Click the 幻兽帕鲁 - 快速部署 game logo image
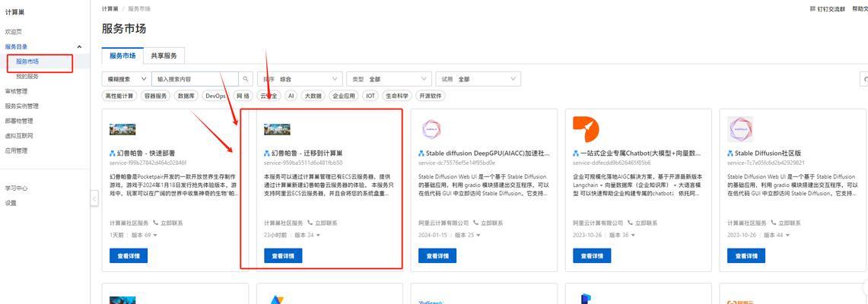Viewport: 868px width, 304px height. click(x=123, y=129)
